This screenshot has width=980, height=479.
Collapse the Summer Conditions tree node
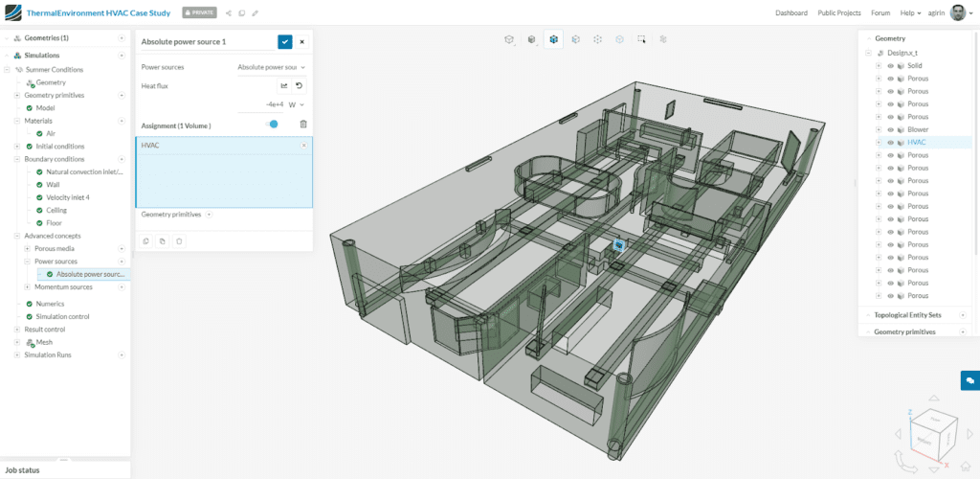click(7, 69)
